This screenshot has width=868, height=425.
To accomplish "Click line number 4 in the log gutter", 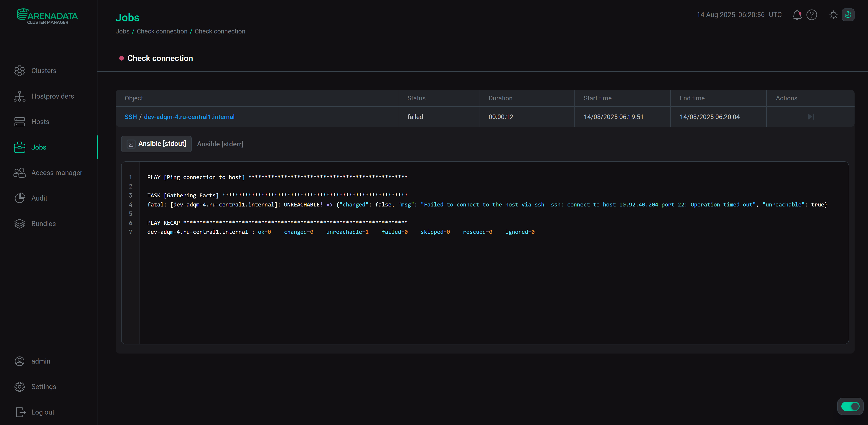I will [130, 204].
